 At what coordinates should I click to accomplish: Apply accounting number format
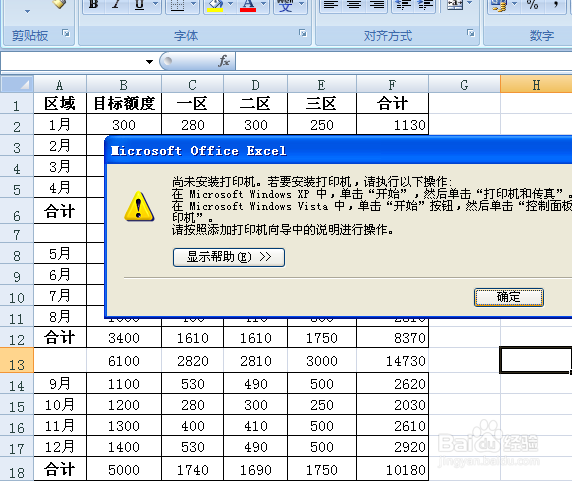(x=499, y=5)
